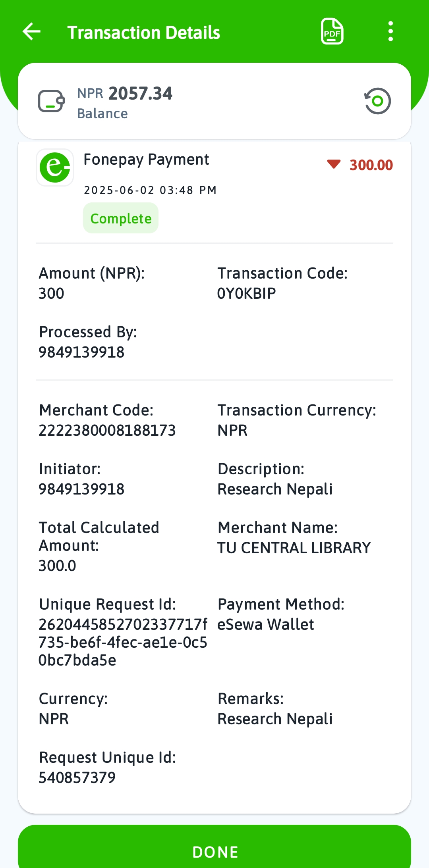Image resolution: width=429 pixels, height=868 pixels.
Task: Tap the eSewa Wallet payment method
Action: (266, 625)
